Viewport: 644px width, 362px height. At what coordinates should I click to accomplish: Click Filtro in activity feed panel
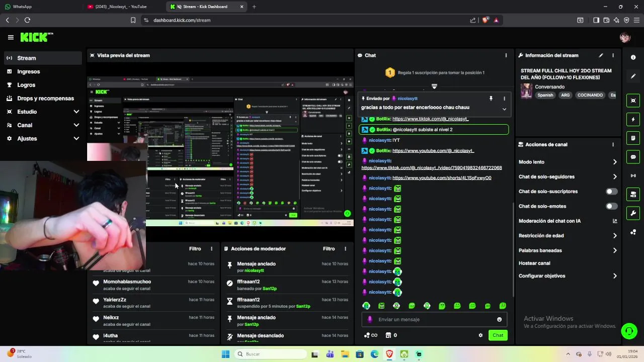point(195,249)
